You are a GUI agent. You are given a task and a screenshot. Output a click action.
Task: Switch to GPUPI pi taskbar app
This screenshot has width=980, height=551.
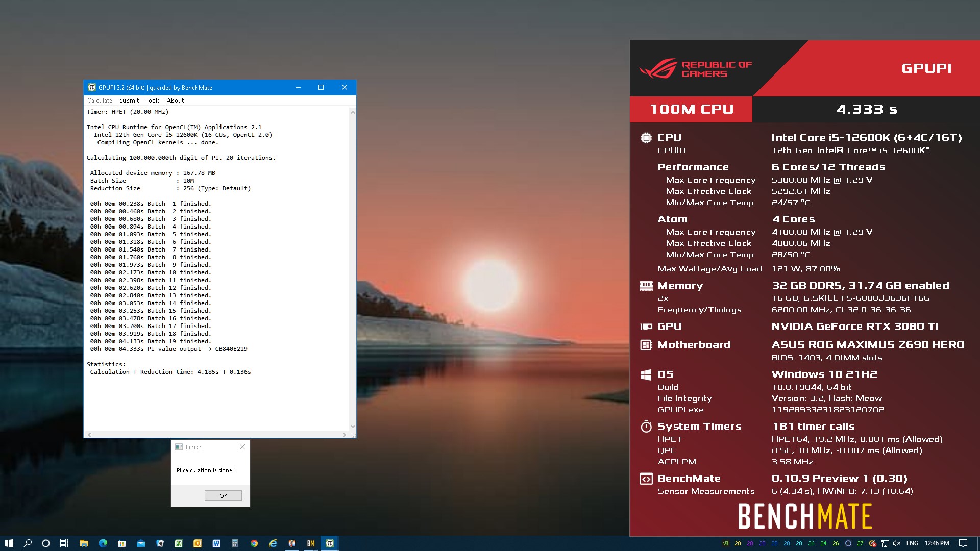coord(330,543)
